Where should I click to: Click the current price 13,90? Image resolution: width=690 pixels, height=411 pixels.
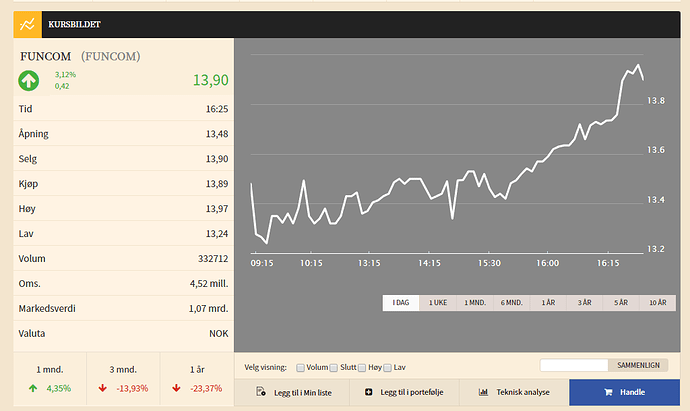point(211,80)
